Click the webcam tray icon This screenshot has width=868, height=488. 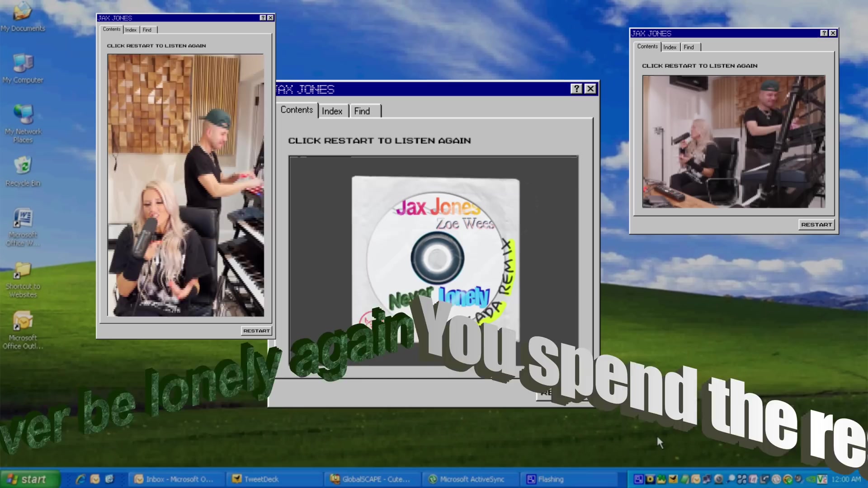[x=718, y=479]
